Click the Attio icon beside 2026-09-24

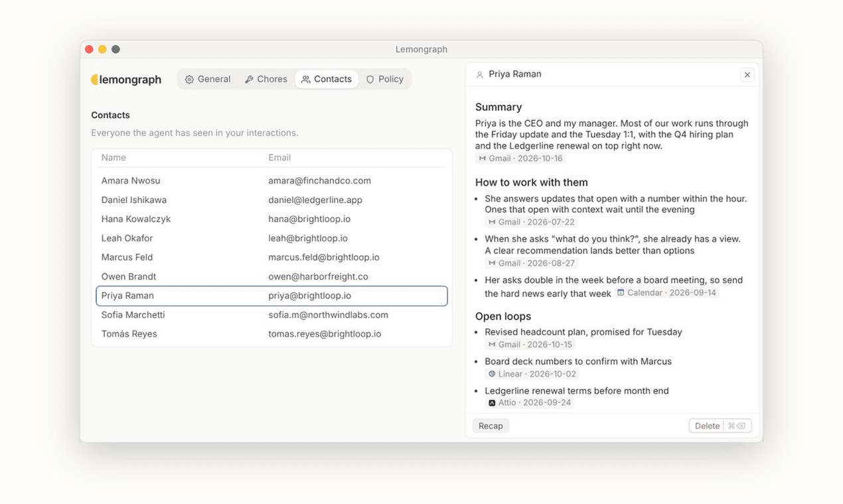(492, 403)
